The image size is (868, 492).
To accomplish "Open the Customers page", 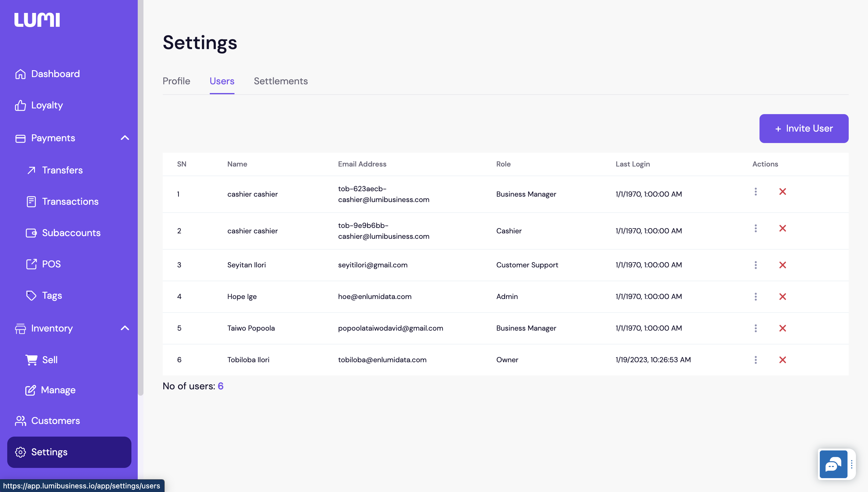I will pos(55,420).
